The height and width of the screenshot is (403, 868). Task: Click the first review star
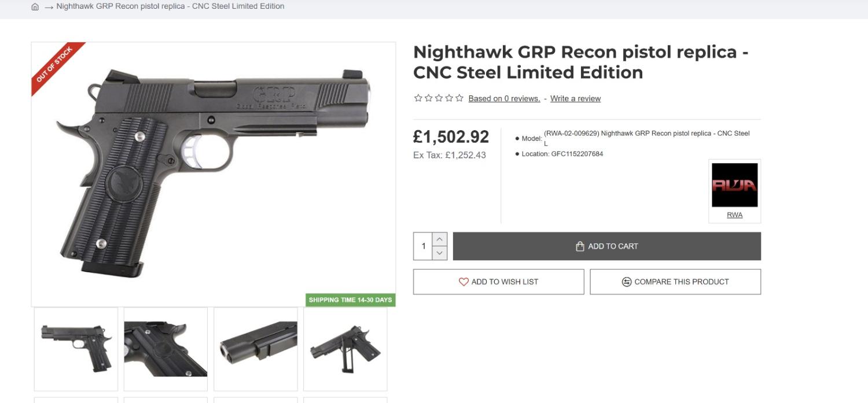coord(418,98)
